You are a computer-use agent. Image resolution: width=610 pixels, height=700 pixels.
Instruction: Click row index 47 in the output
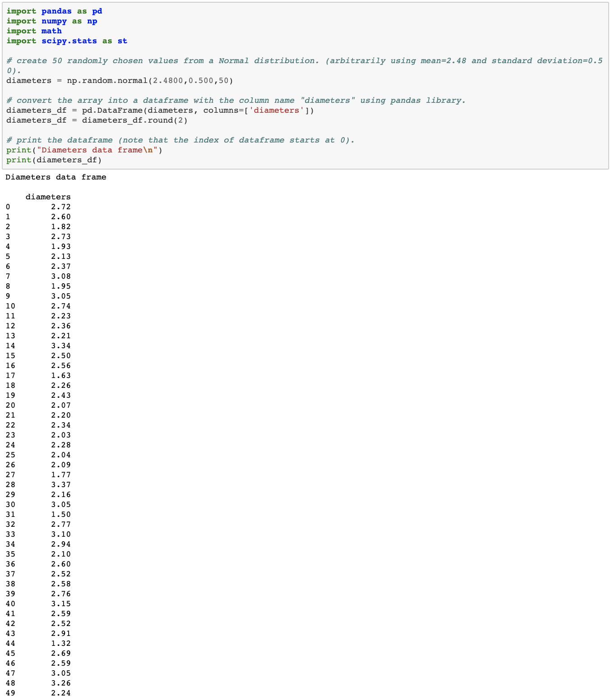coord(10,673)
